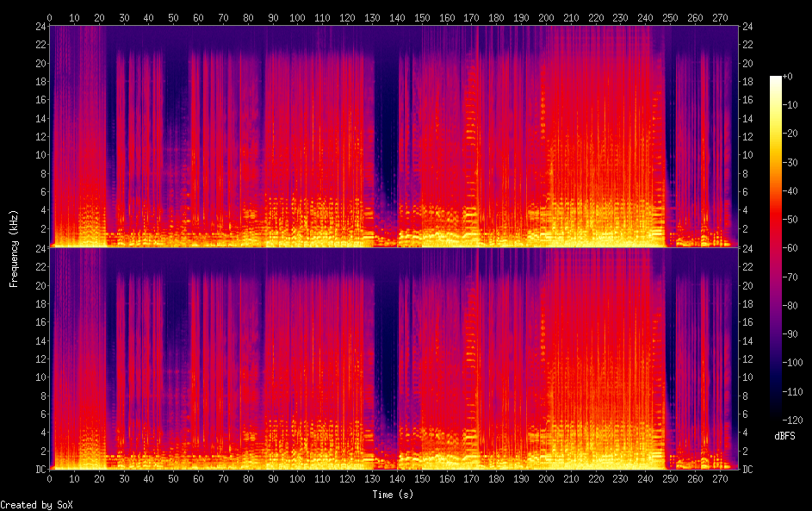Click the 24 kHz label at the top right axis
The width and height of the screenshot is (812, 511).
[747, 27]
